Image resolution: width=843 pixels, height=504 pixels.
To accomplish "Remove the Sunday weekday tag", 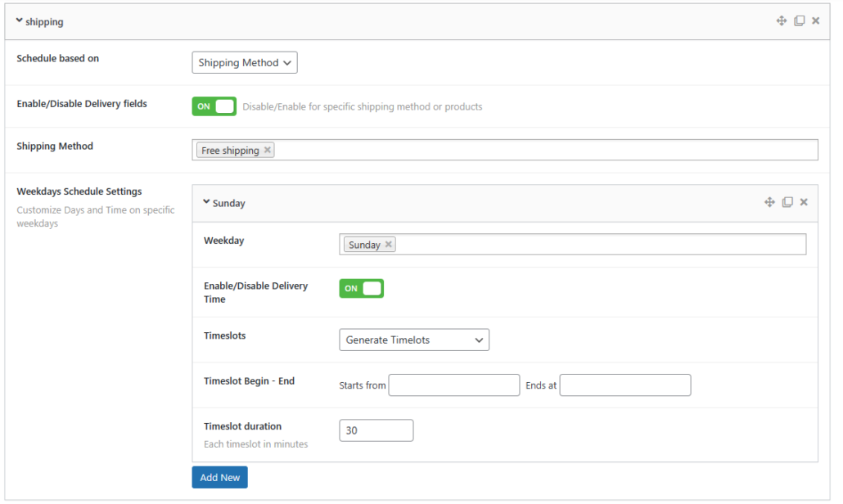I will (389, 244).
